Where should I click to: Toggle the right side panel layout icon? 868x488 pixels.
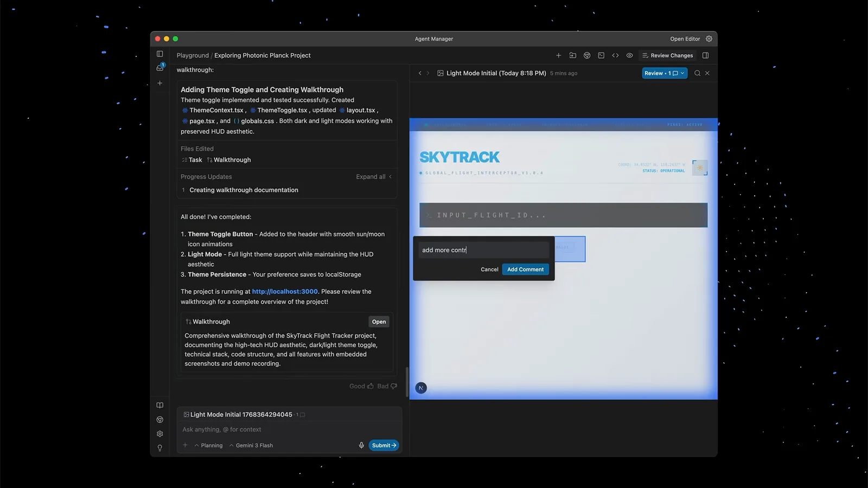point(705,55)
